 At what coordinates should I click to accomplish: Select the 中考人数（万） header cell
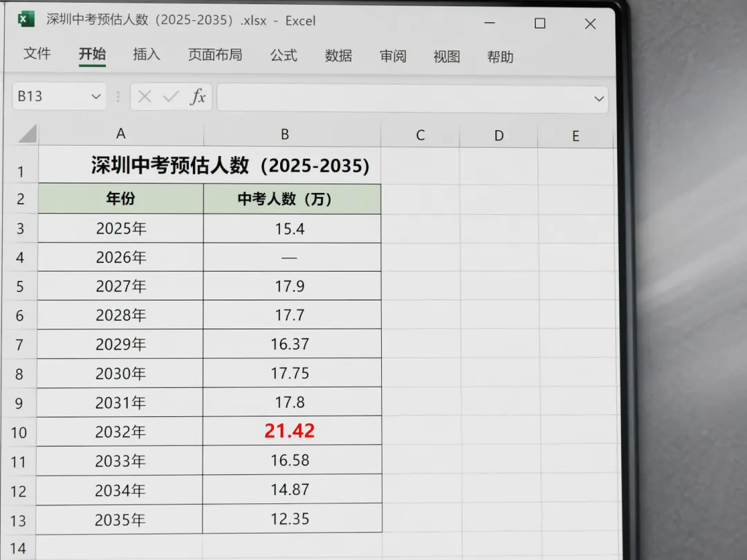click(x=292, y=199)
